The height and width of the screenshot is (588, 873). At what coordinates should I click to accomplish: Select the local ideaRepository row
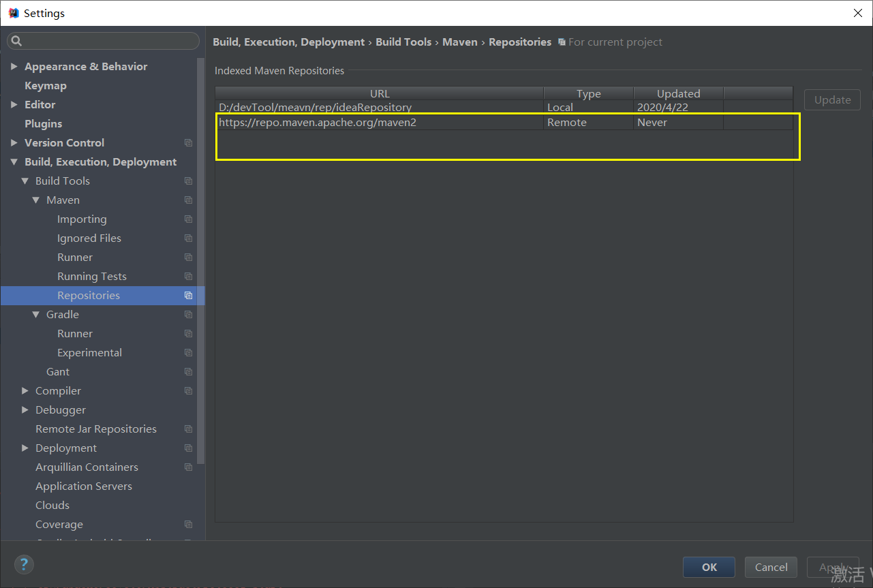[504, 108]
